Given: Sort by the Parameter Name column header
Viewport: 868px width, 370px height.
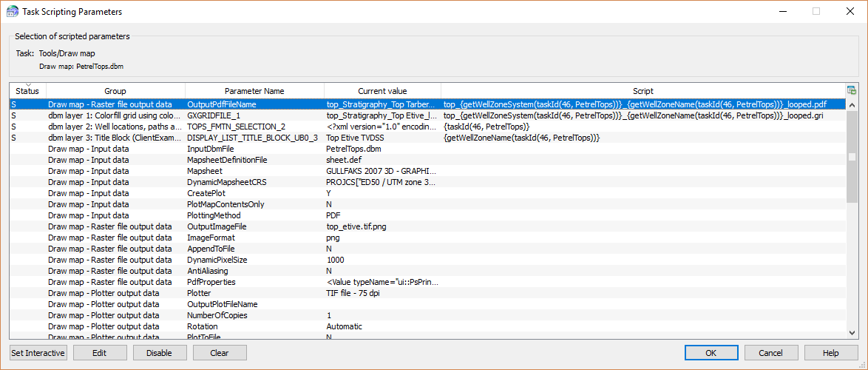Looking at the screenshot, I should [254, 91].
